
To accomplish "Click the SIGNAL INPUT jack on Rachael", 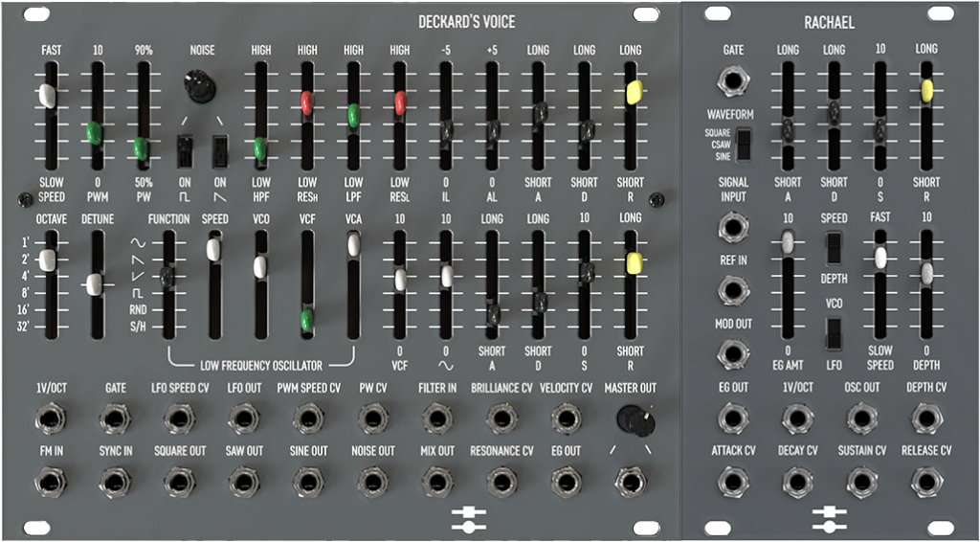I will [734, 228].
